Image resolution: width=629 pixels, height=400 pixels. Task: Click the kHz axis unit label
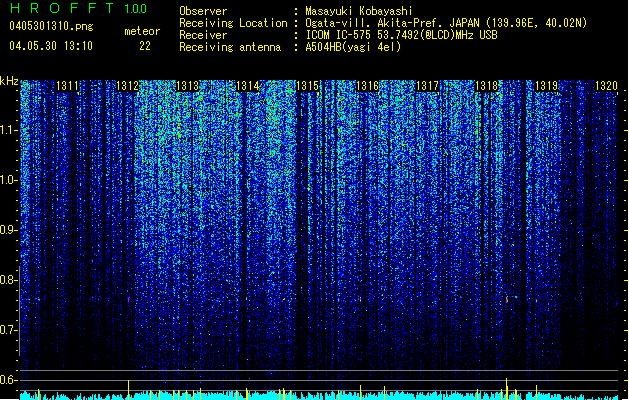point(9,81)
